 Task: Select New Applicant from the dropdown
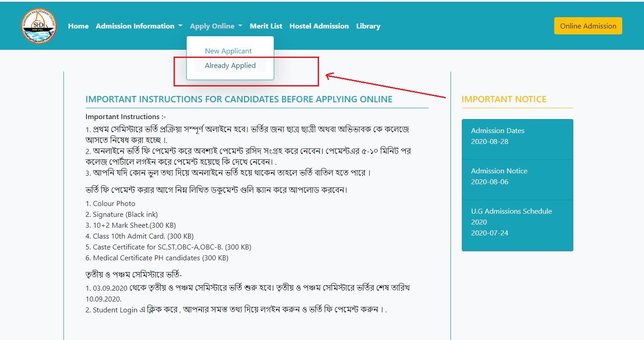[x=228, y=51]
